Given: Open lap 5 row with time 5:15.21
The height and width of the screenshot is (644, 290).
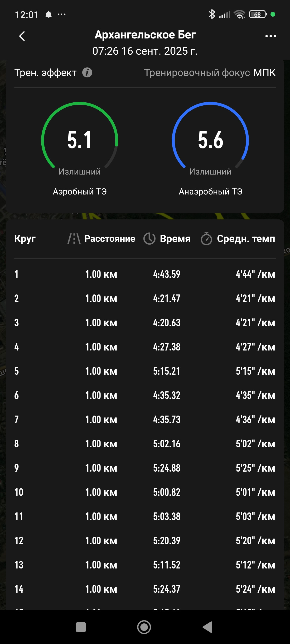Looking at the screenshot, I should (x=145, y=371).
